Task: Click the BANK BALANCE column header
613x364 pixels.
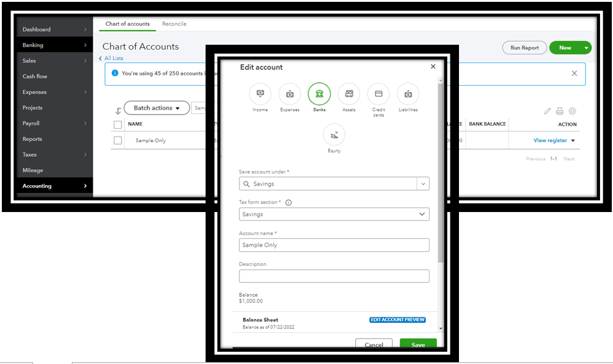Action: (487, 124)
